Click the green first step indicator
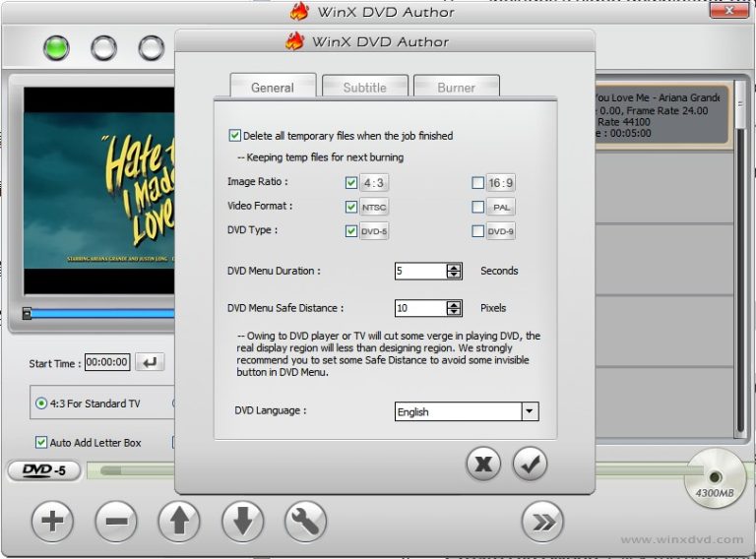This screenshot has height=559, width=756. click(x=56, y=48)
